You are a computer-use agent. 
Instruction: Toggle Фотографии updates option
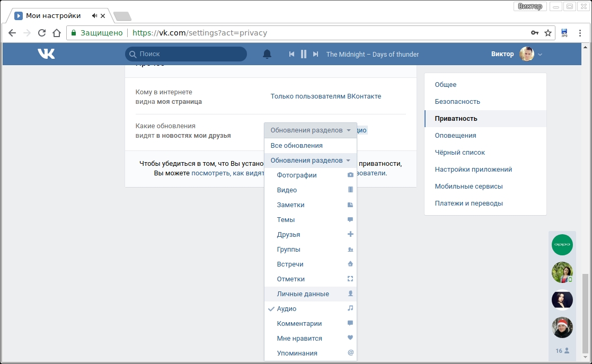(311, 175)
